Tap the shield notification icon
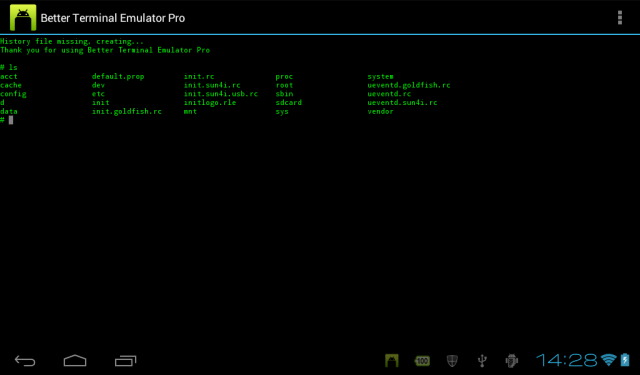The height and width of the screenshot is (375, 640). point(452,361)
